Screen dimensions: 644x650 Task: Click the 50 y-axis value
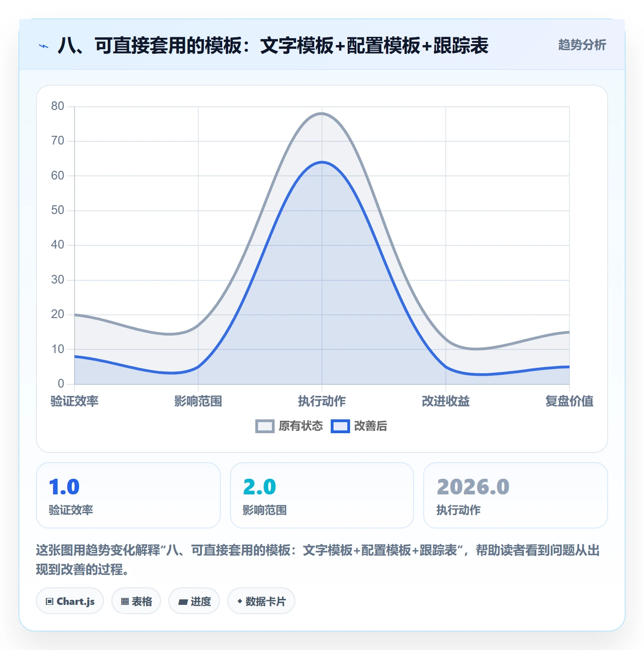57,210
